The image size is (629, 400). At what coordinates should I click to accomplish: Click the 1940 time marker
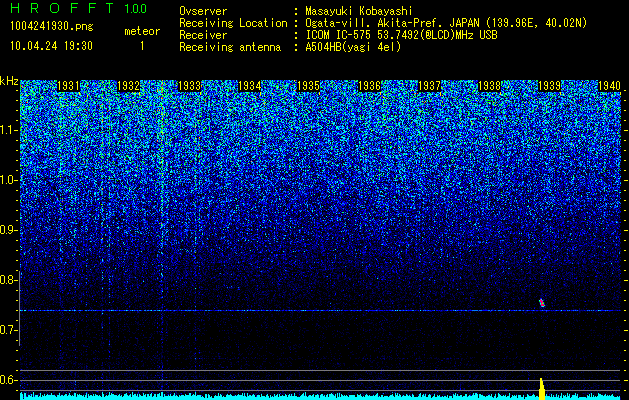(x=609, y=86)
